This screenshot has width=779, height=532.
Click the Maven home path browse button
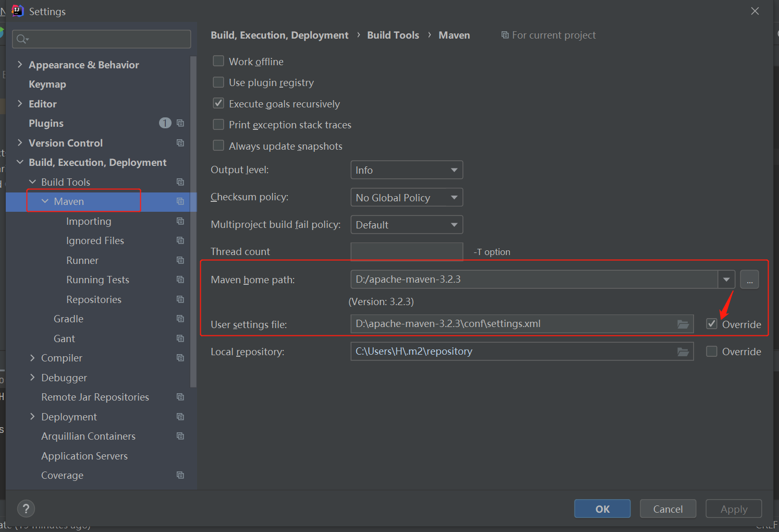click(749, 280)
